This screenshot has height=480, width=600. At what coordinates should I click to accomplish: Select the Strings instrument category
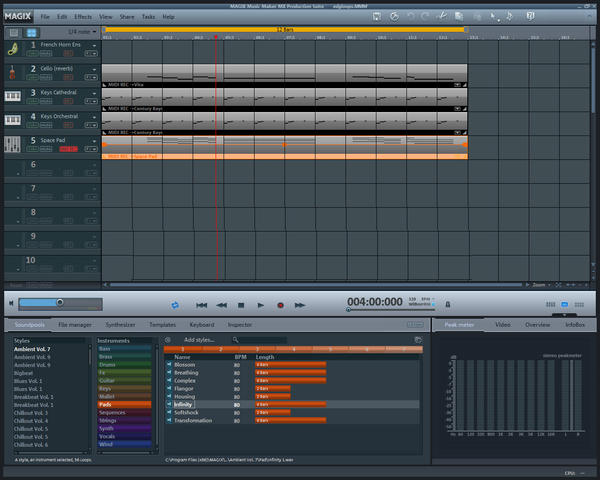coord(124,420)
